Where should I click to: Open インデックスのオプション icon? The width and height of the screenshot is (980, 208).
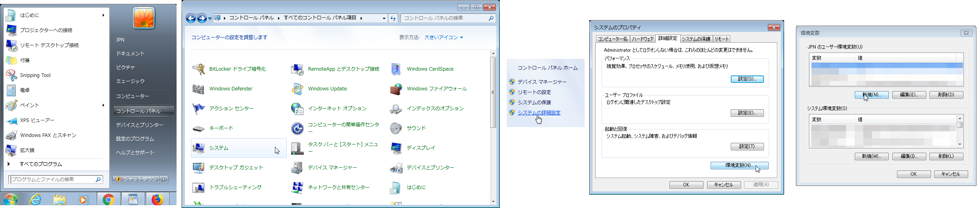pyautogui.click(x=396, y=109)
